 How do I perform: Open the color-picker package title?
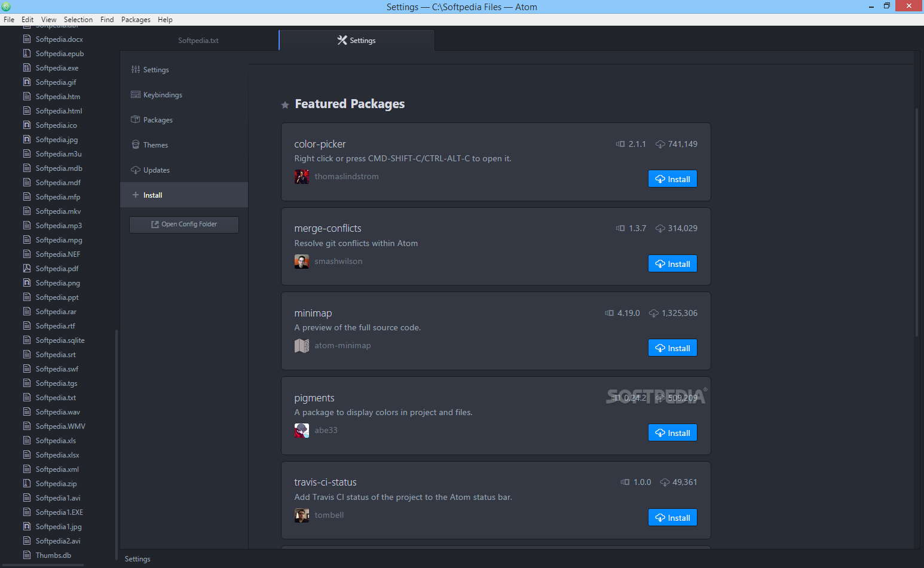320,144
